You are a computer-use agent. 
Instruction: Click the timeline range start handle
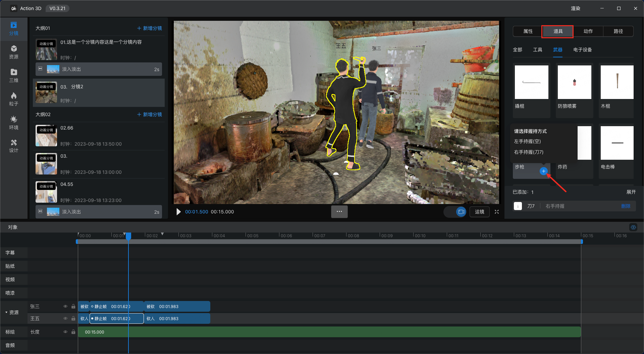point(77,242)
